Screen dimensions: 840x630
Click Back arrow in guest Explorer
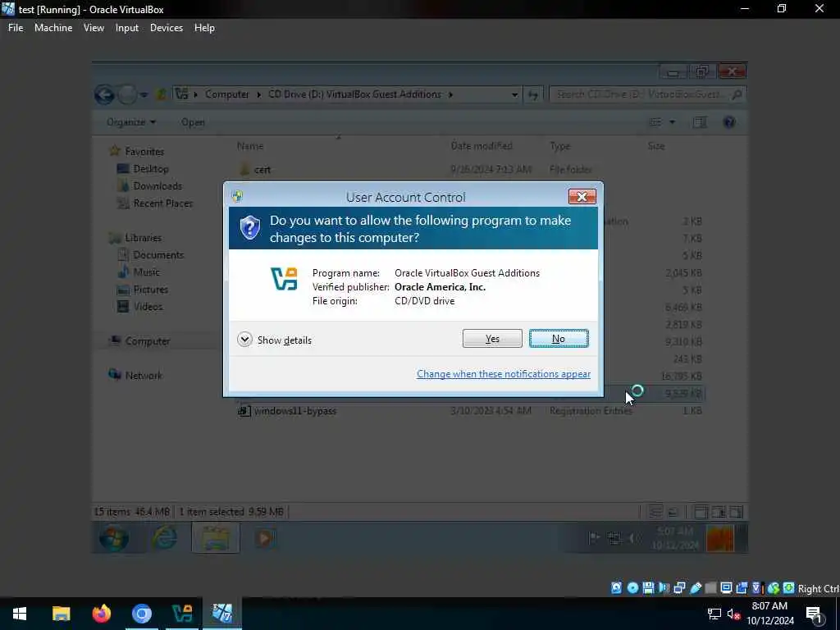point(104,95)
